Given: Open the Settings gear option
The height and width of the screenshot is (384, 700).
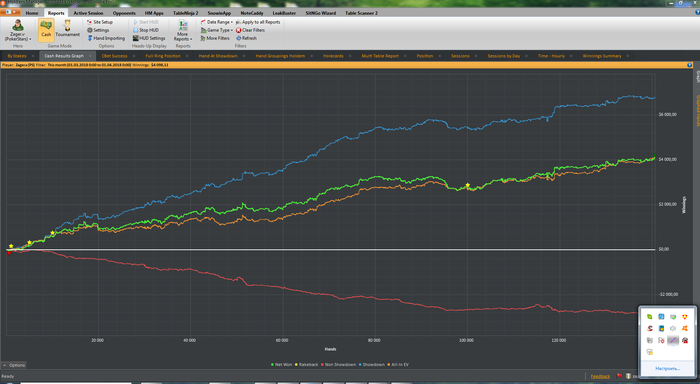Looking at the screenshot, I should pyautogui.click(x=98, y=30).
